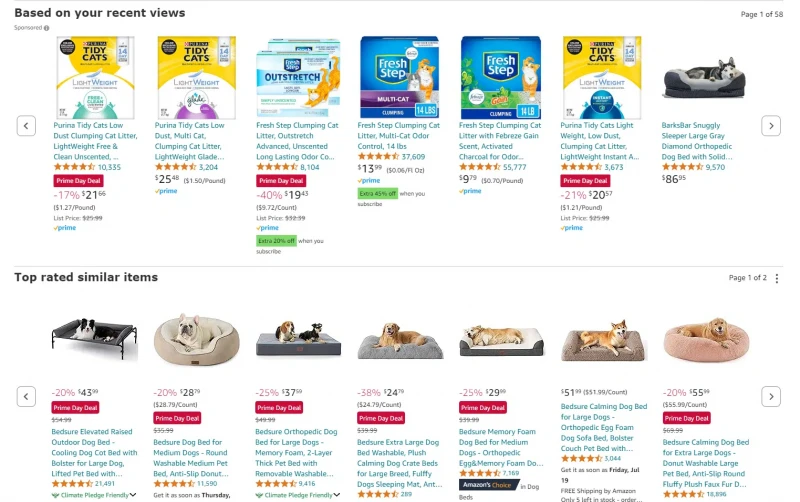
Task: Click Fresh Step Febreze Gain litter image
Action: [x=501, y=78]
